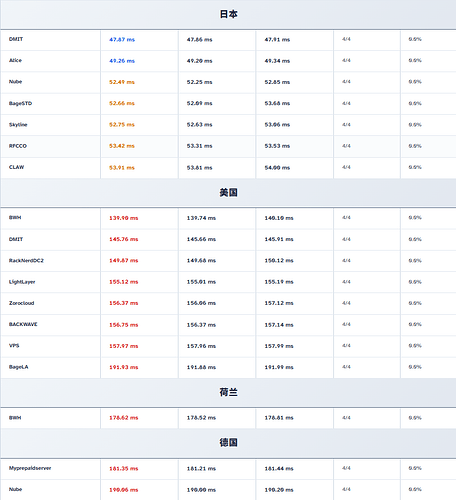Select the RackNerdDC2 row name
The image size is (456, 500).
[x=26, y=260]
